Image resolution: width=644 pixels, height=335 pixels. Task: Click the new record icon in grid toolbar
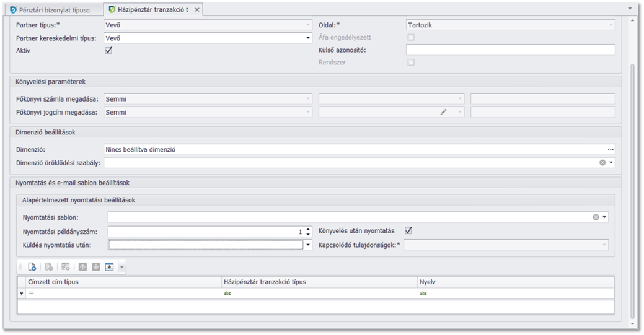(32, 267)
